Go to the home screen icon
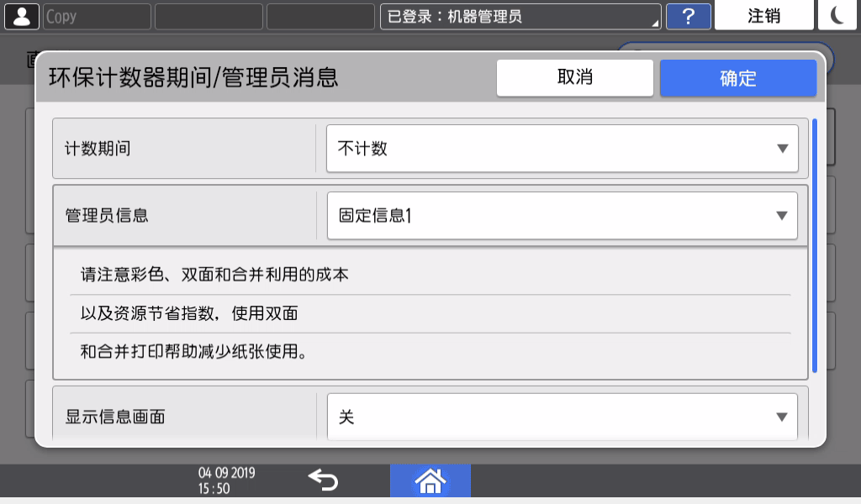 (430, 480)
